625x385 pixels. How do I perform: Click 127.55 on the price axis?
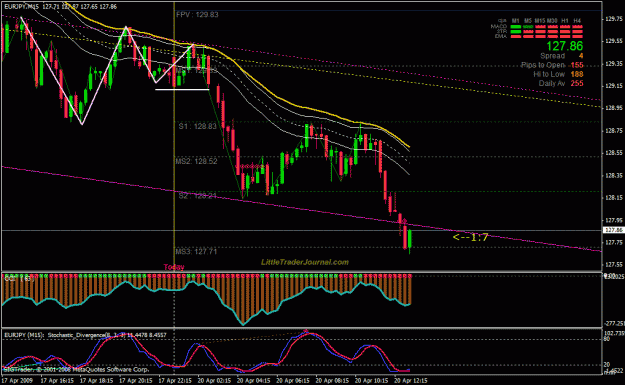[614, 264]
